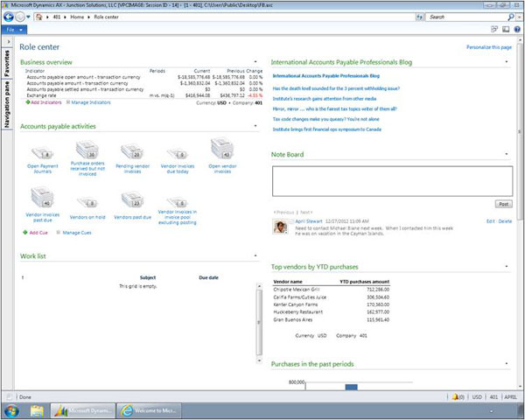Screen dimensions: 525x420
Task: Open Blog web part menu arrow
Action: 507,61
